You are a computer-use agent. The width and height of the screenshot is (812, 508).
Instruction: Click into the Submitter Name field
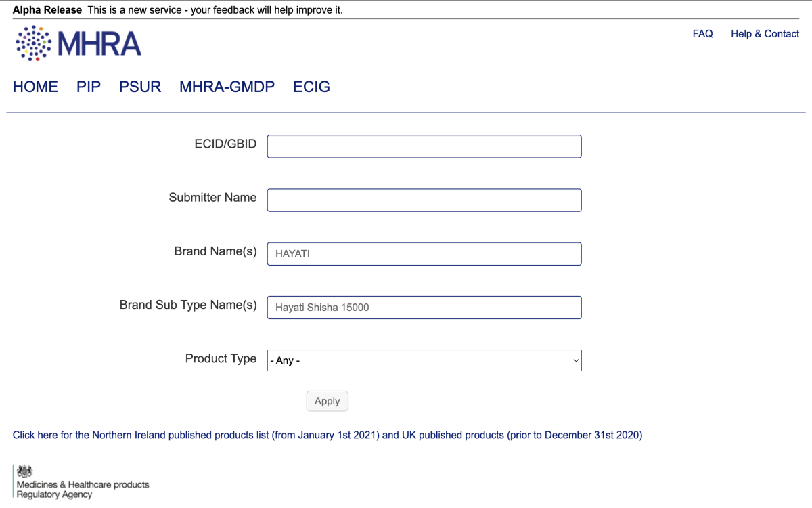tap(424, 200)
